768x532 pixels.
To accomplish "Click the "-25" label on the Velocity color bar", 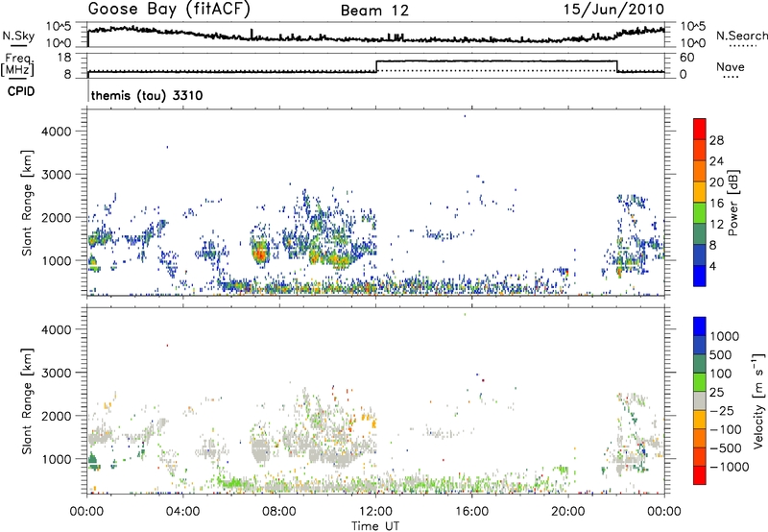I will [724, 411].
